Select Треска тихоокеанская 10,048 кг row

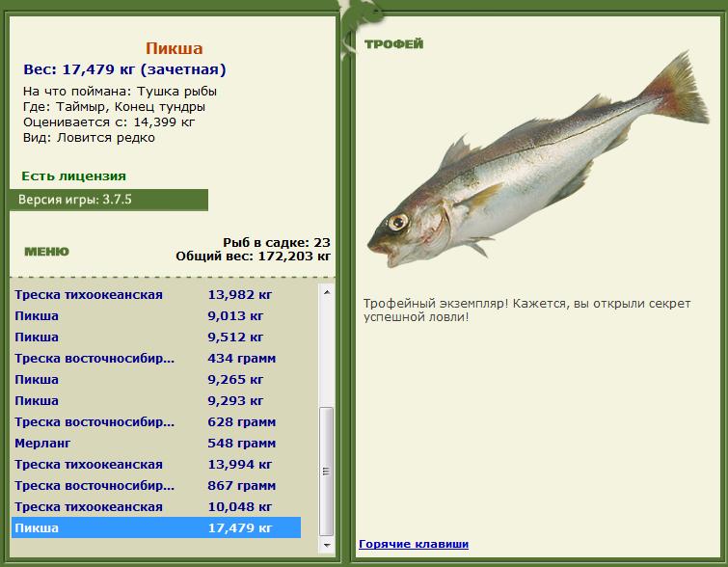[x=156, y=506]
